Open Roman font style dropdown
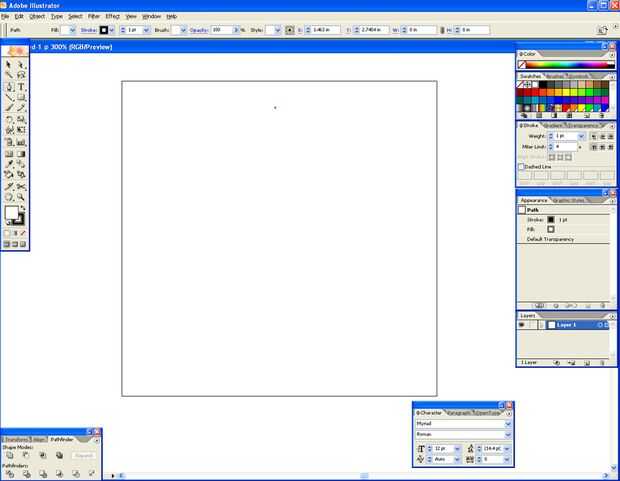Screen dimensions: 620x481 pyautogui.click(x=508, y=434)
